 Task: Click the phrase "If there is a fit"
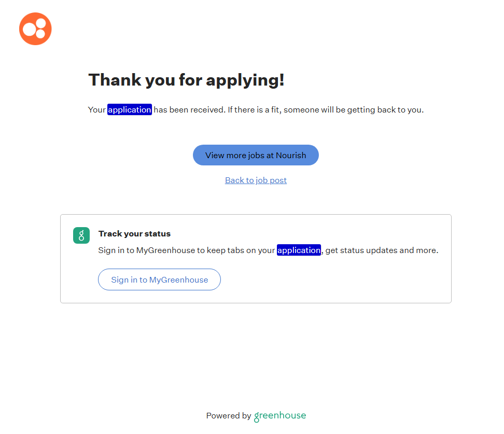tap(253, 110)
